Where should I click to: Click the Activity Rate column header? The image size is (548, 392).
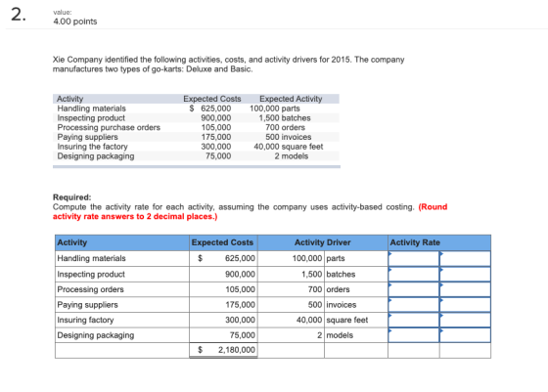pyautogui.click(x=439, y=242)
